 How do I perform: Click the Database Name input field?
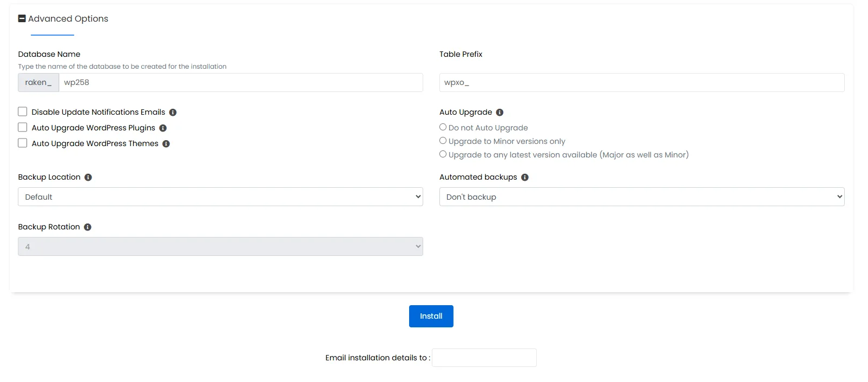[240, 83]
